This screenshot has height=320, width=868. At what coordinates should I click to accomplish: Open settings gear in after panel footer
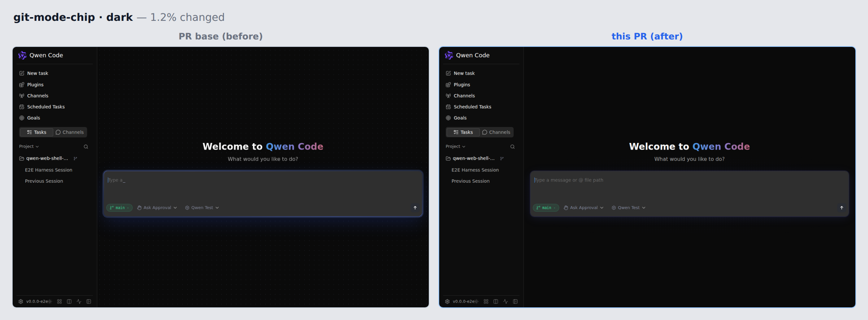[447, 301]
